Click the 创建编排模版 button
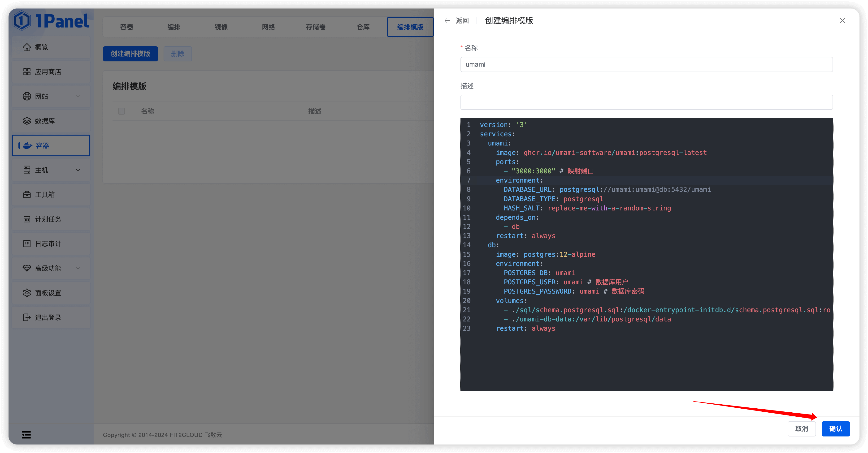868x453 pixels. point(130,54)
